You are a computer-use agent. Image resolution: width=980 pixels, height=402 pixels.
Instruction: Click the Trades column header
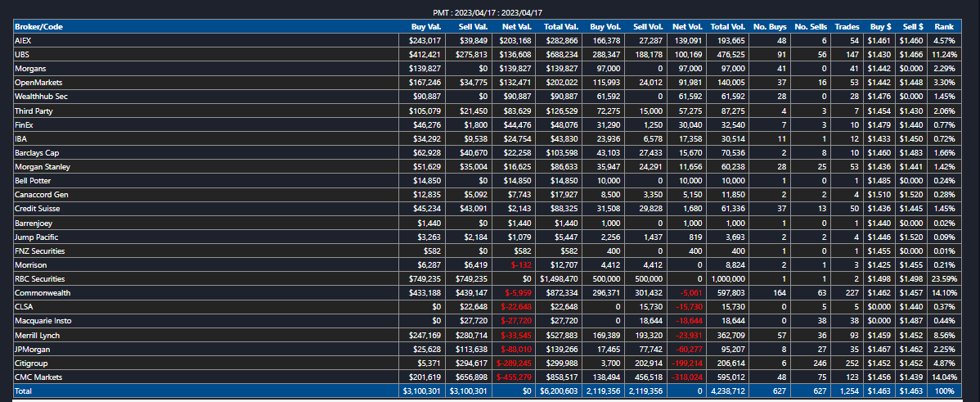coord(848,27)
